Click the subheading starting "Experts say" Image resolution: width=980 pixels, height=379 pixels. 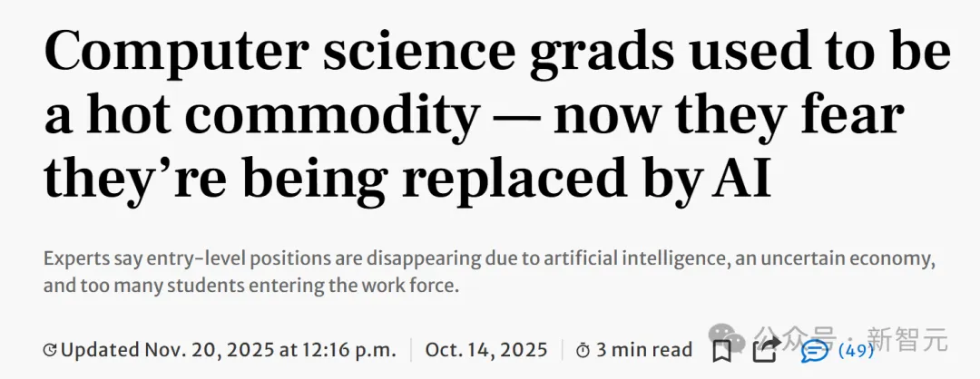[488, 272]
